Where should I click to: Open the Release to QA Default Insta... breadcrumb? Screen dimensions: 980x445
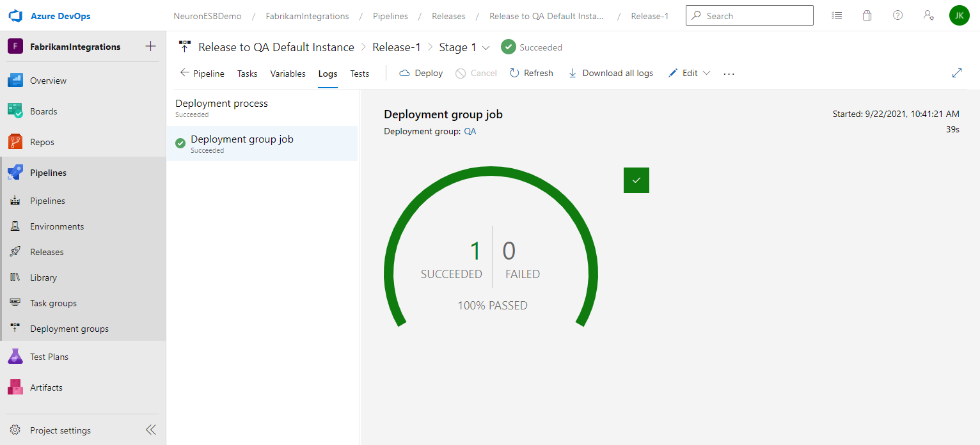(546, 16)
